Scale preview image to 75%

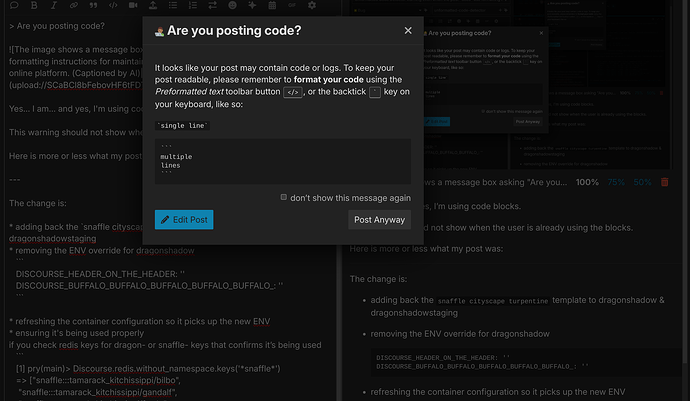click(616, 182)
